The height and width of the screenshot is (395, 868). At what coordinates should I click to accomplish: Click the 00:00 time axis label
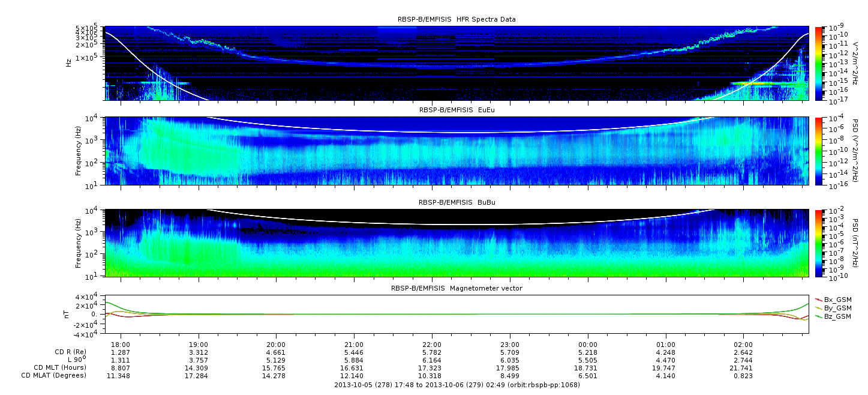click(588, 345)
